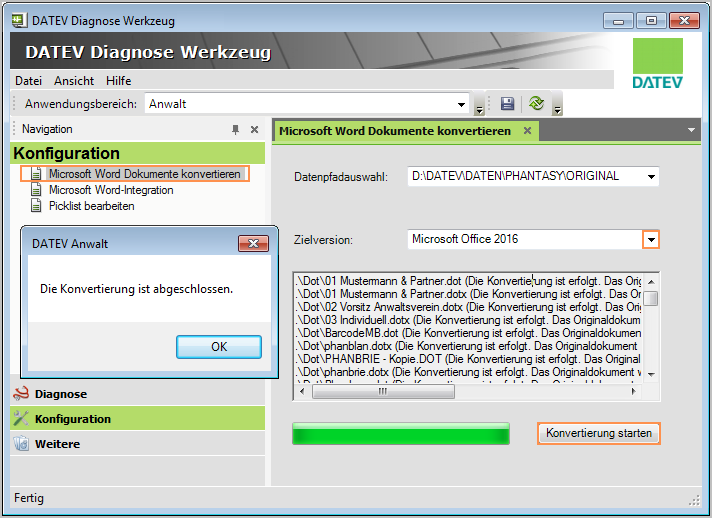Click log line 'phanbrie.dotx'
The width and height of the screenshot is (712, 518).
click(x=469, y=372)
